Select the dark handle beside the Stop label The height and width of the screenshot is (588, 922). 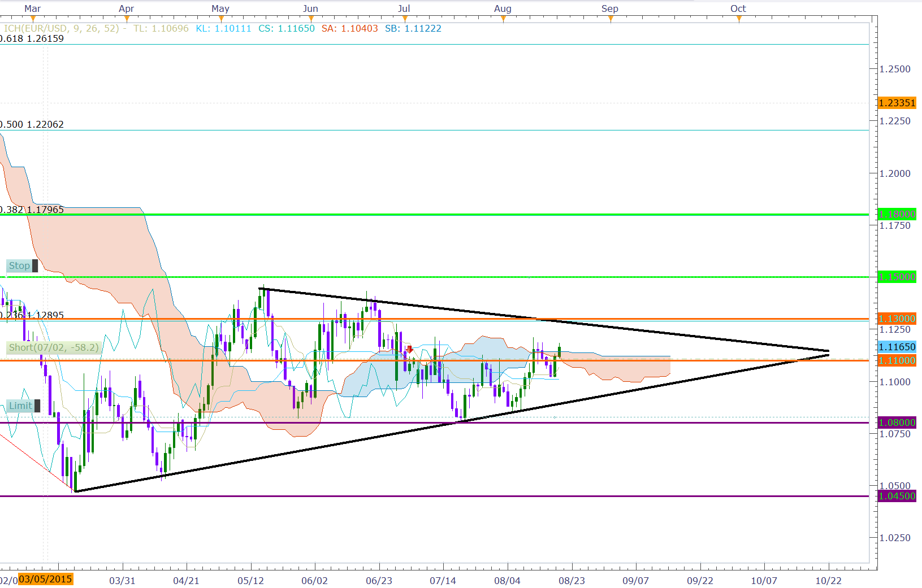(x=35, y=265)
